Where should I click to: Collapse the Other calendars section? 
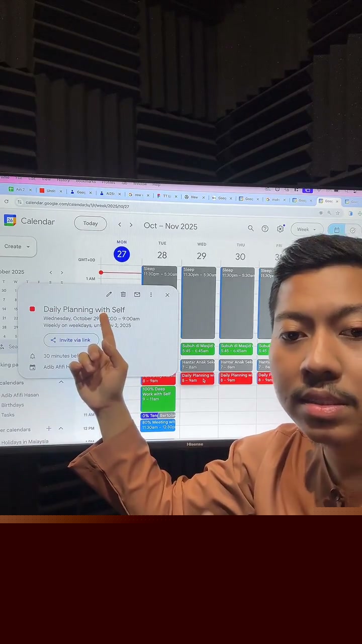click(61, 429)
